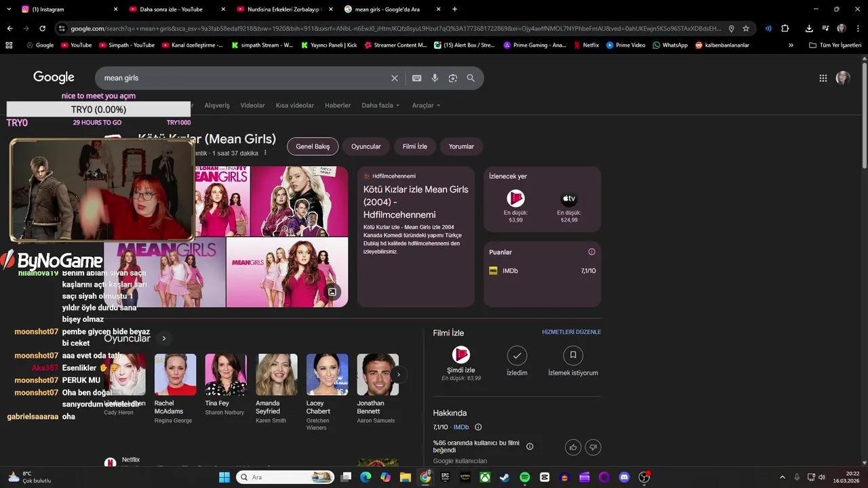The height and width of the screenshot is (488, 868).
Task: Switch to Daha sonra izle YouTube tab
Action: click(176, 9)
